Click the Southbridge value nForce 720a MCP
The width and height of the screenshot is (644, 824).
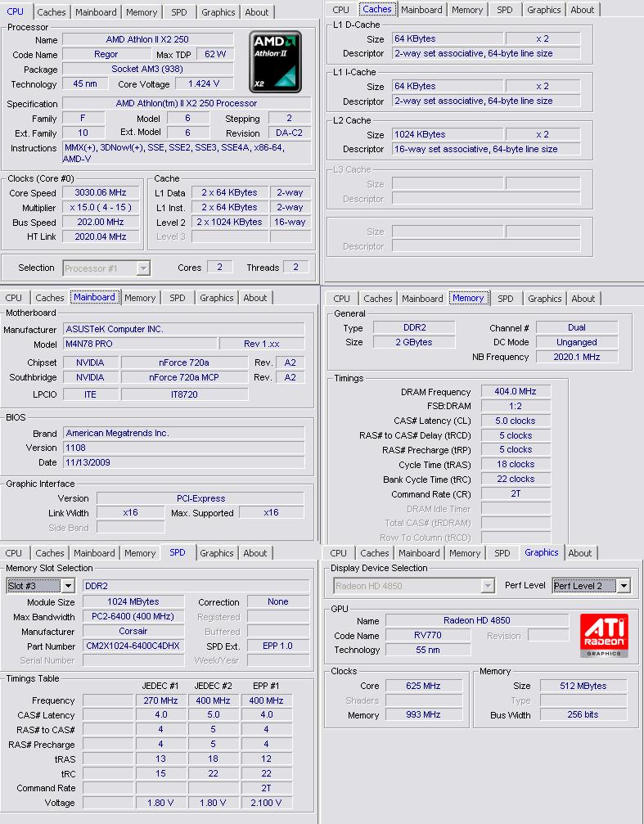tap(184, 377)
